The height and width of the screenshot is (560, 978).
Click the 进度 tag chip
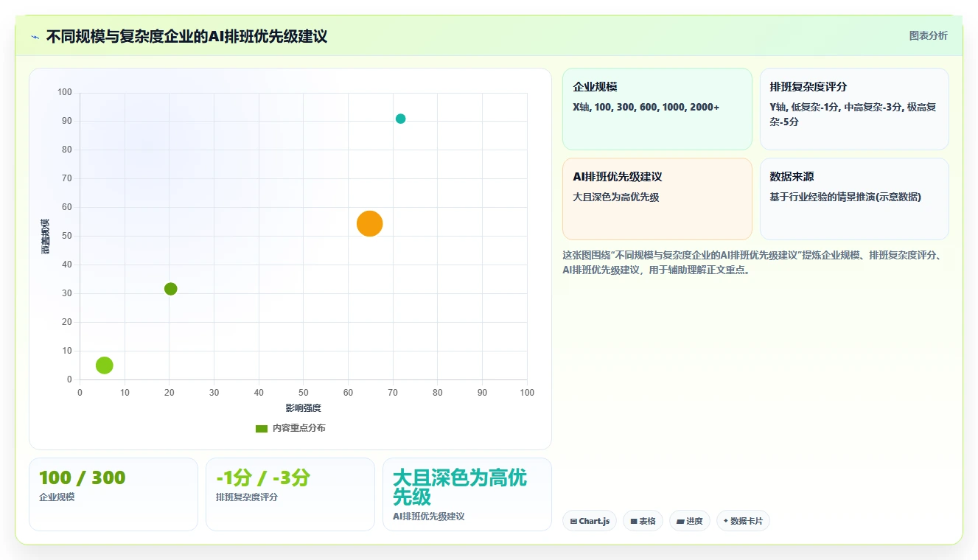(x=690, y=521)
